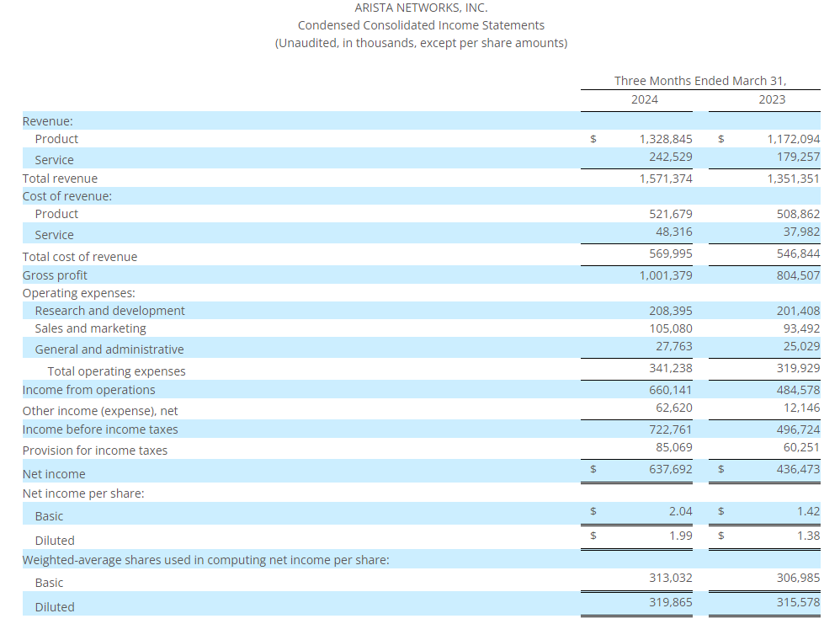840x624 pixels.
Task: Select pre-tax income value 496,724
Action: pos(798,429)
